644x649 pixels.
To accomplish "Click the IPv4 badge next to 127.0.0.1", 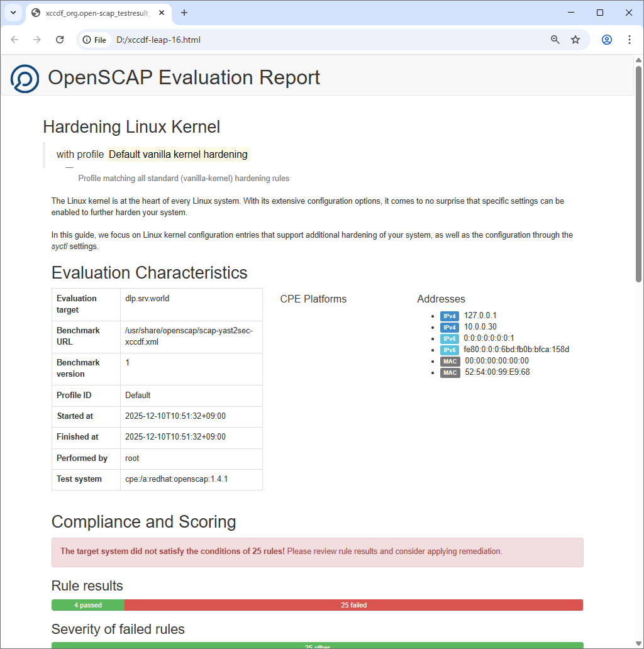I will tap(450, 316).
